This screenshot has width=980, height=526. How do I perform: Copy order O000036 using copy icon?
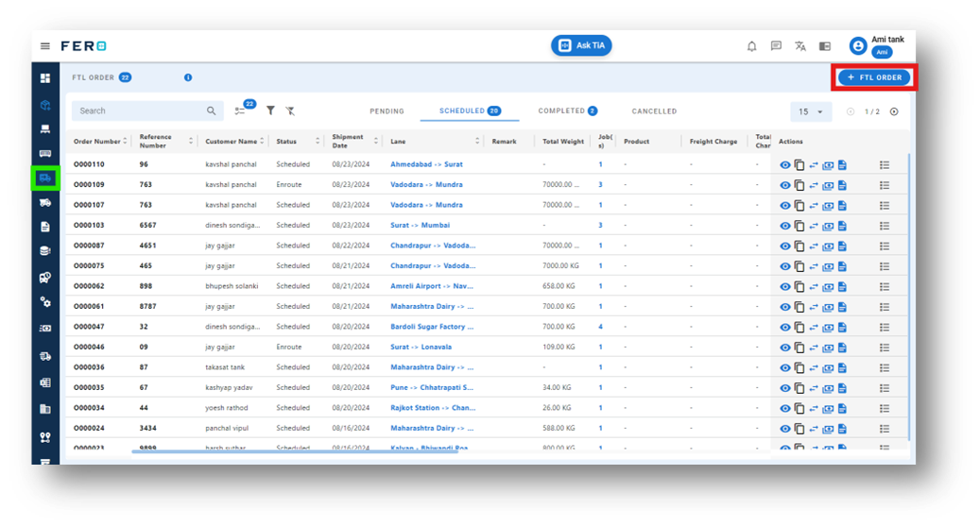pyautogui.click(x=799, y=368)
